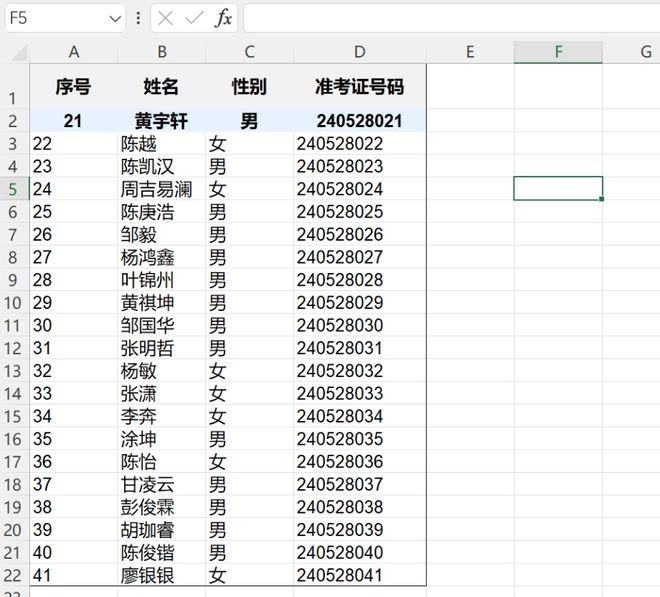The height and width of the screenshot is (597, 660).
Task: Select the cell with name 张潇
Action: coord(162,393)
